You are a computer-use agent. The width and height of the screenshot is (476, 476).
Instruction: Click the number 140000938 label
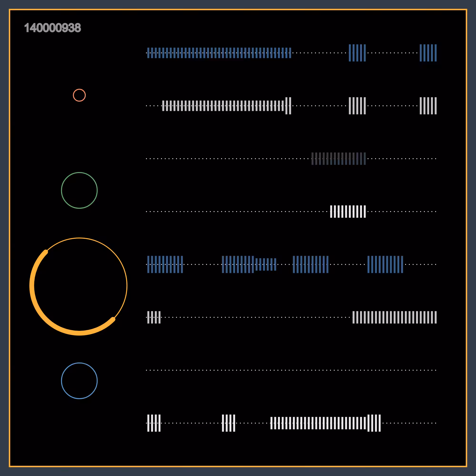coord(52,28)
